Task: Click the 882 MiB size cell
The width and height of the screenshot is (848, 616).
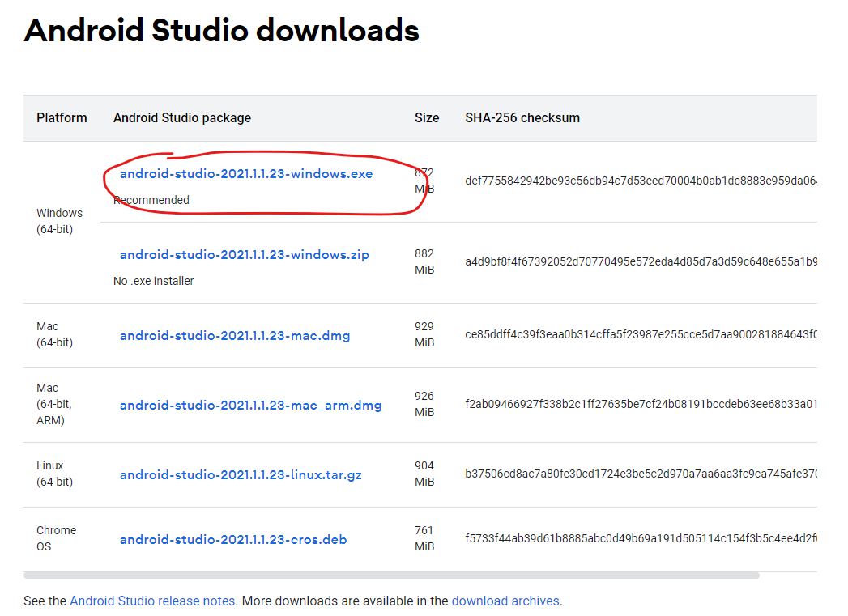Action: point(424,261)
